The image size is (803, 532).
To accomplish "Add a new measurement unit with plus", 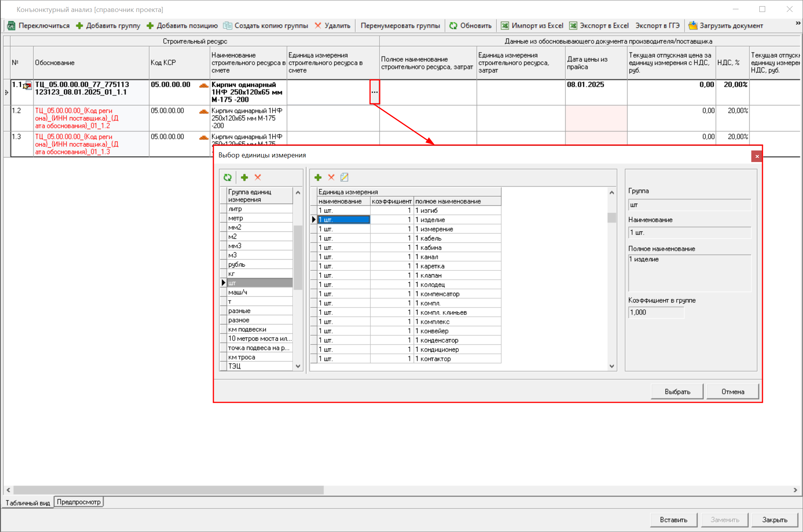I will tap(318, 177).
